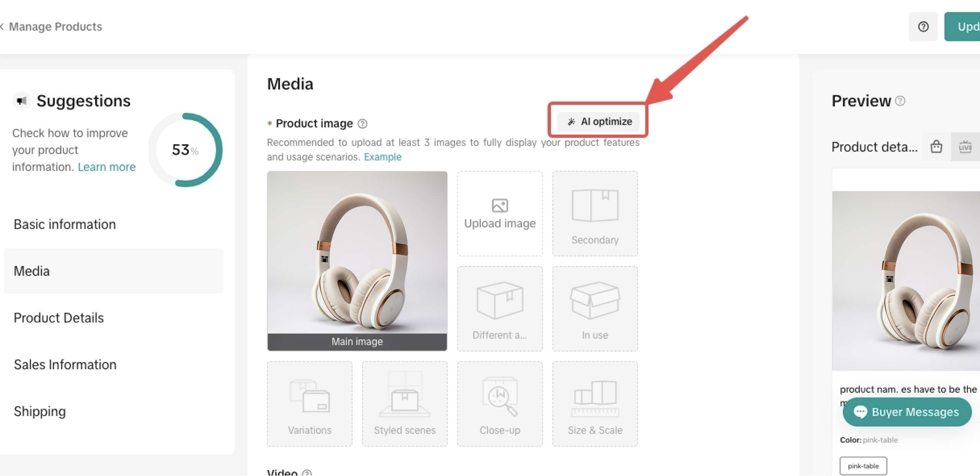Image resolution: width=980 pixels, height=476 pixels.
Task: Click the Upload image slot
Action: click(x=500, y=214)
